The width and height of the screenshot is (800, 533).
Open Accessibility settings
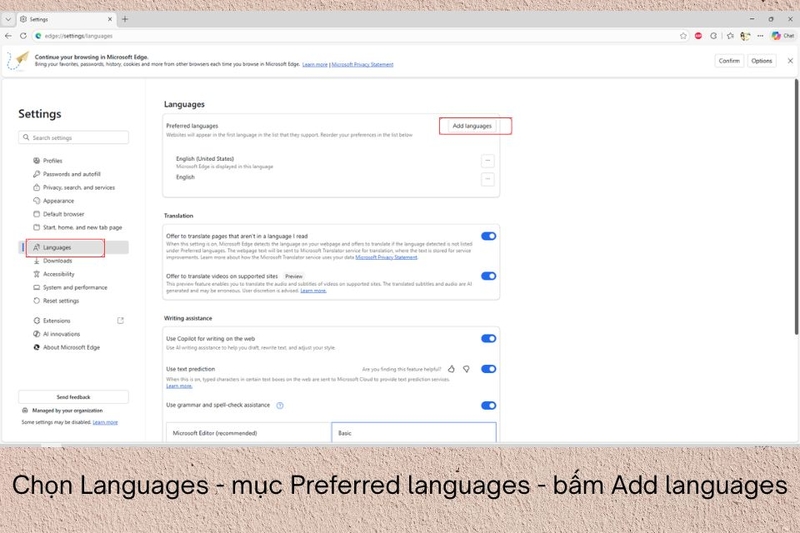[58, 274]
